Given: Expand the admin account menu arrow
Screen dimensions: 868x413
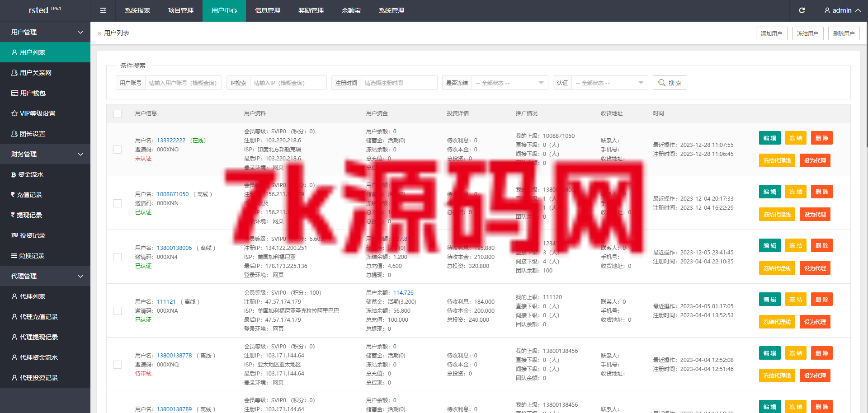Looking at the screenshot, I should (x=858, y=10).
